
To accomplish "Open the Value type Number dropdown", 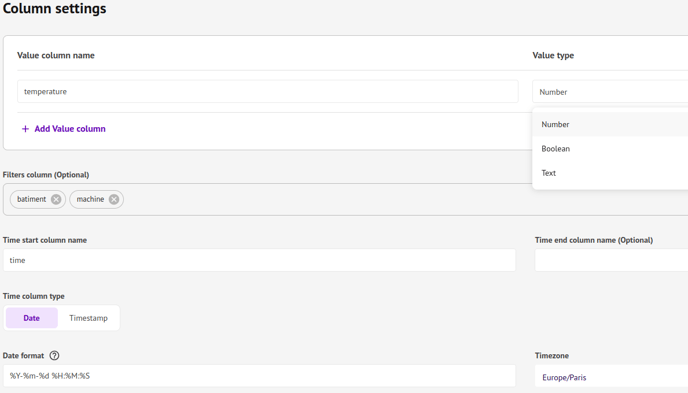I will pyautogui.click(x=610, y=92).
